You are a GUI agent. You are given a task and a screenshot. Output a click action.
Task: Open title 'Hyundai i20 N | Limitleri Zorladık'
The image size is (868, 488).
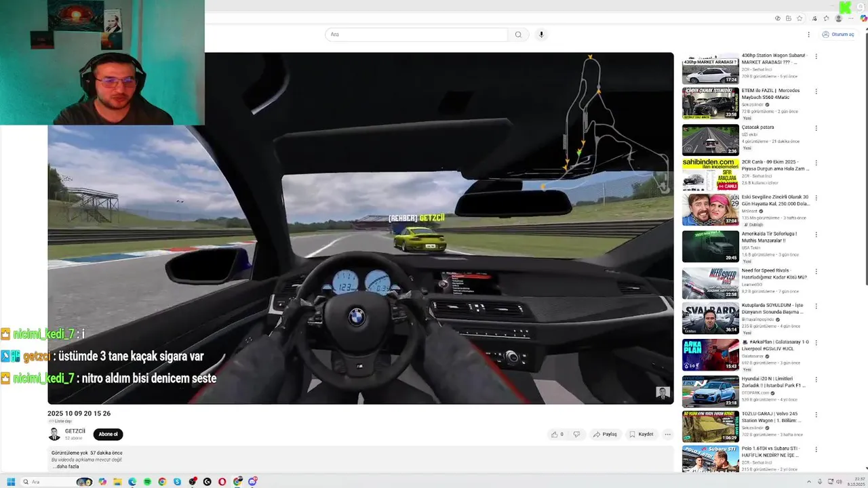[x=773, y=382]
